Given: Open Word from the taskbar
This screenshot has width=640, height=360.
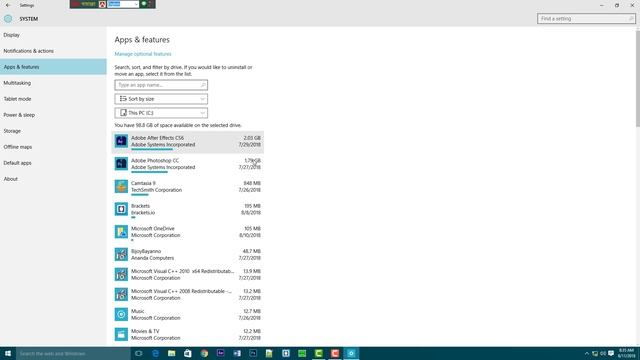Looking at the screenshot, I should pyautogui.click(x=237, y=353).
